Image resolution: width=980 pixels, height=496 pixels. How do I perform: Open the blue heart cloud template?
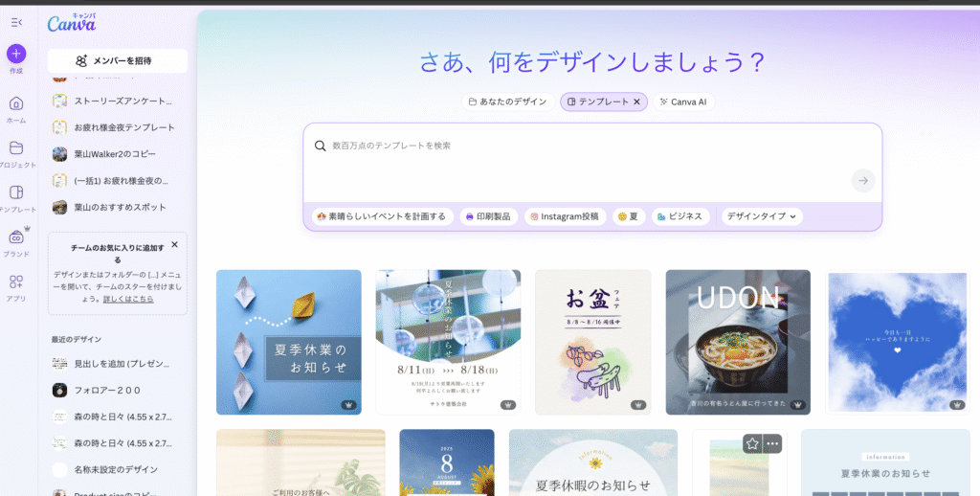[x=898, y=342]
